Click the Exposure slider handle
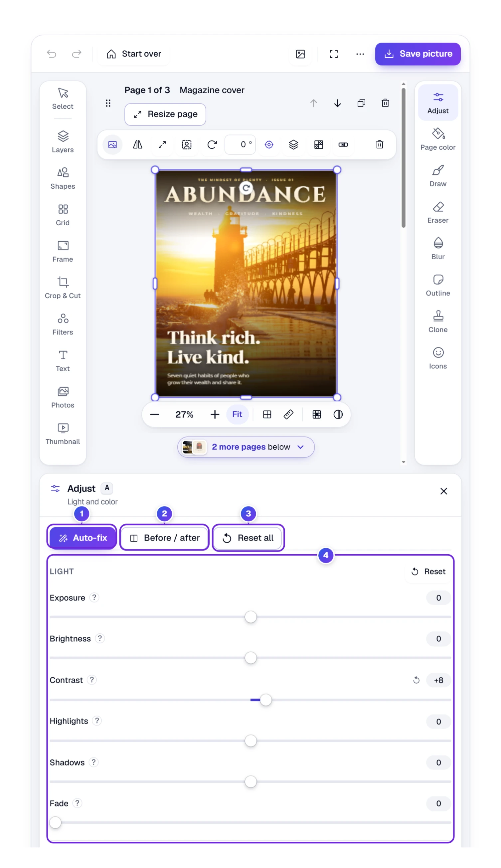Image resolution: width=501 pixels, height=868 pixels. [250, 617]
